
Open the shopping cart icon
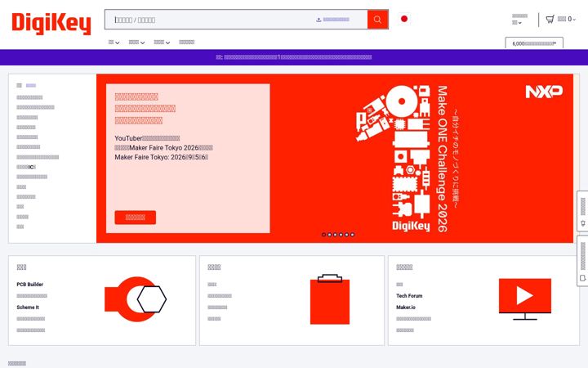(x=550, y=19)
